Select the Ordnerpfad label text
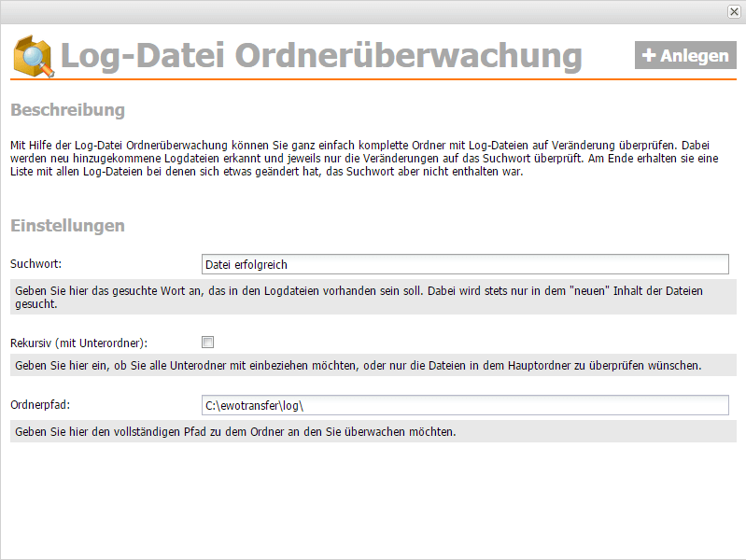The width and height of the screenshot is (746, 560). click(40, 405)
